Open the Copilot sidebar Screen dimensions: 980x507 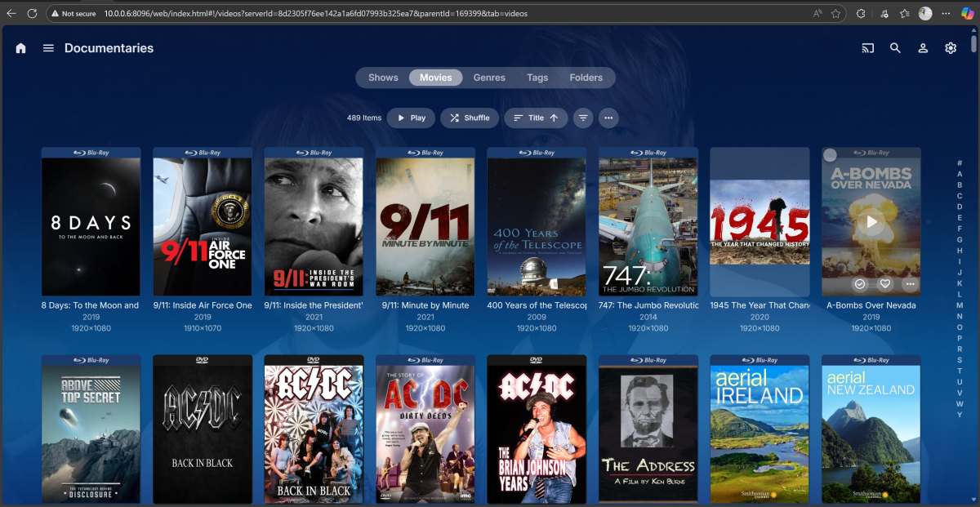click(967, 13)
